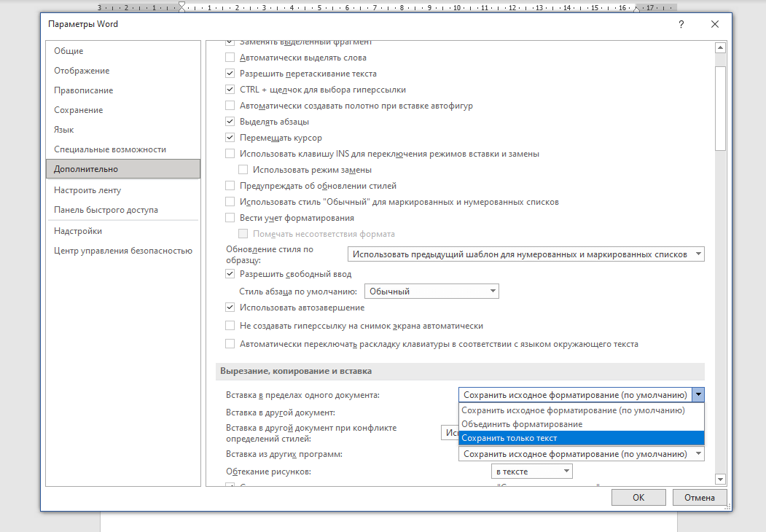Viewport: 766px width, 532px height.
Task: Enable automatic keyboard layout switching
Action: click(230, 344)
